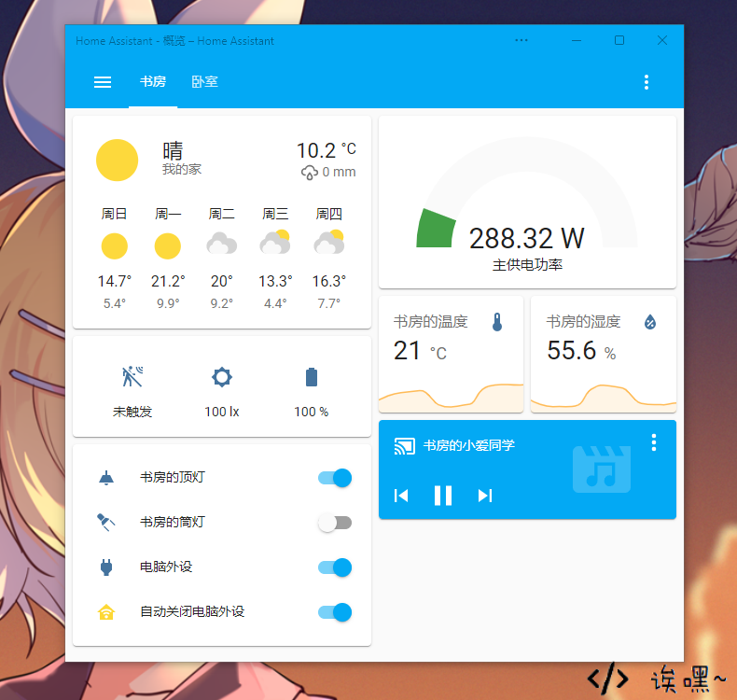Click the 100 lx value label
The height and width of the screenshot is (700, 737).
tap(222, 412)
